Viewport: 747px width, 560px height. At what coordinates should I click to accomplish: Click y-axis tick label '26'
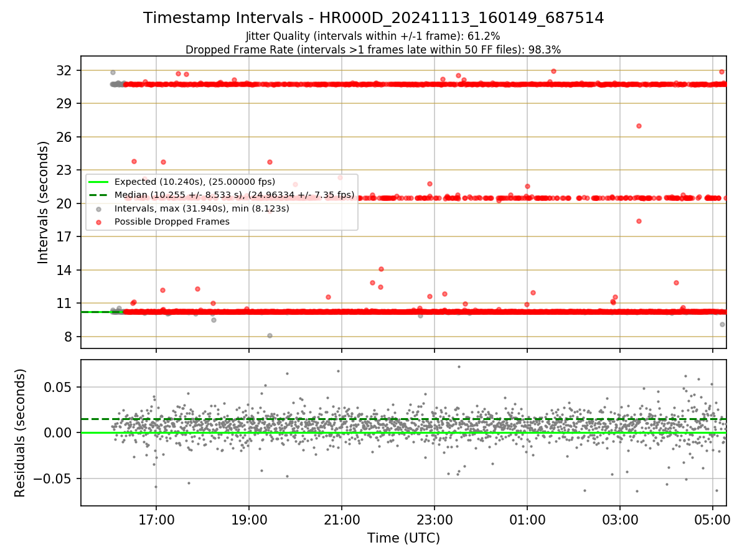click(65, 137)
